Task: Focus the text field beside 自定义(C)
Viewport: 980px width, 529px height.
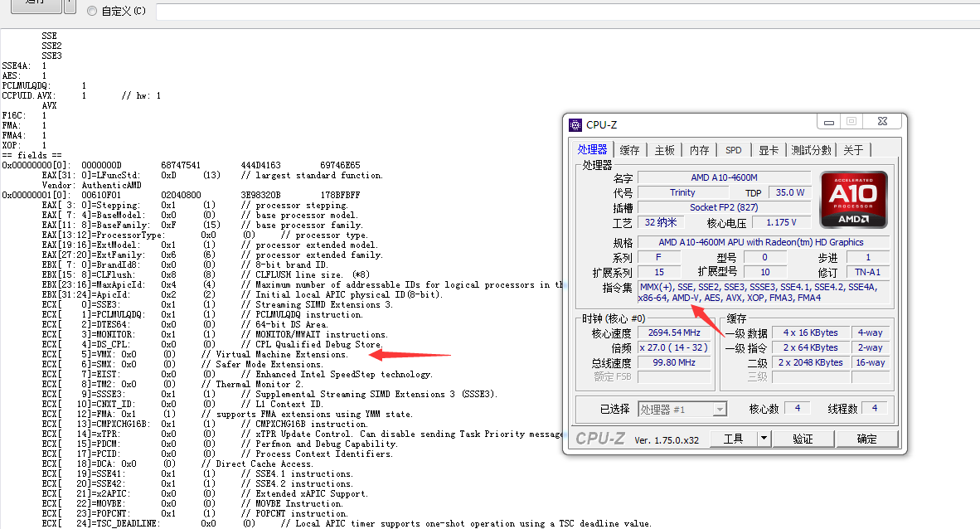Action: pyautogui.click(x=567, y=12)
